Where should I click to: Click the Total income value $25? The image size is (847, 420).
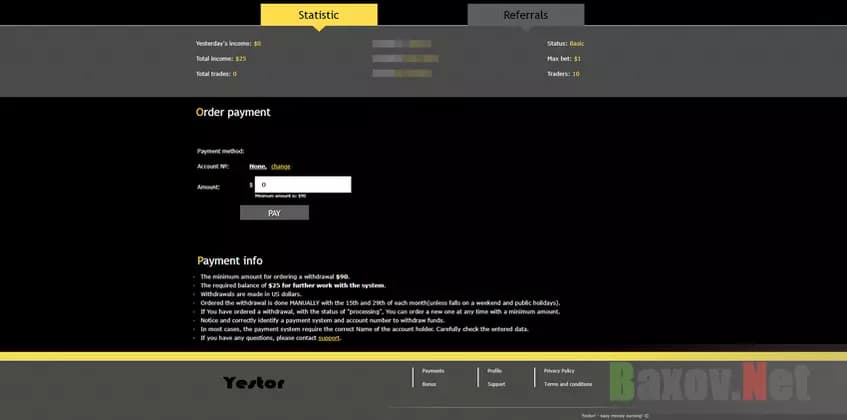pyautogui.click(x=241, y=59)
